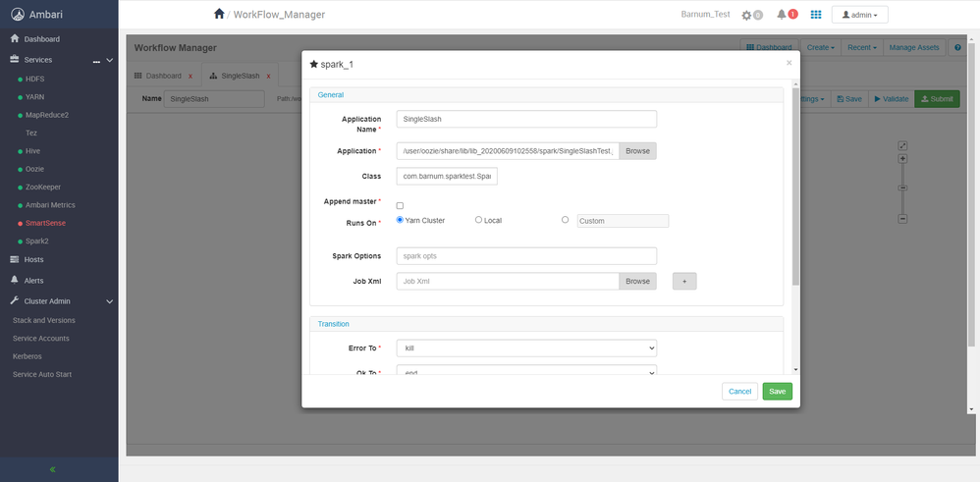
Task: Collapse the sidebar with double-chevron icon
Action: (x=52, y=469)
